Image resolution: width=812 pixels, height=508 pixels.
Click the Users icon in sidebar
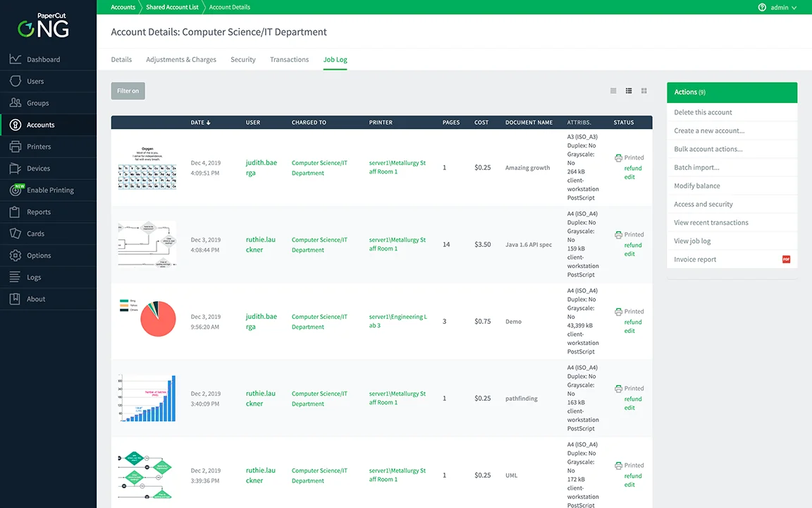coord(15,81)
